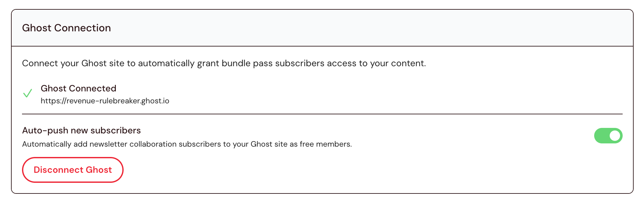644x208 pixels.
Task: Select the Ghost Connected status label
Action: (x=78, y=88)
